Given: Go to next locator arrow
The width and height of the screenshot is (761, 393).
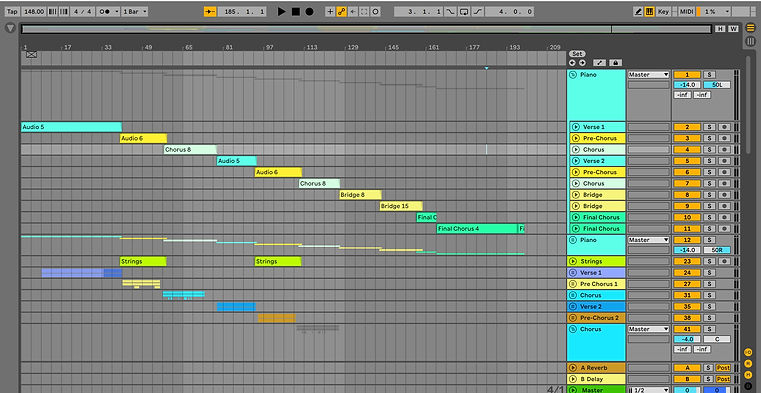Looking at the screenshot, I should [x=582, y=63].
